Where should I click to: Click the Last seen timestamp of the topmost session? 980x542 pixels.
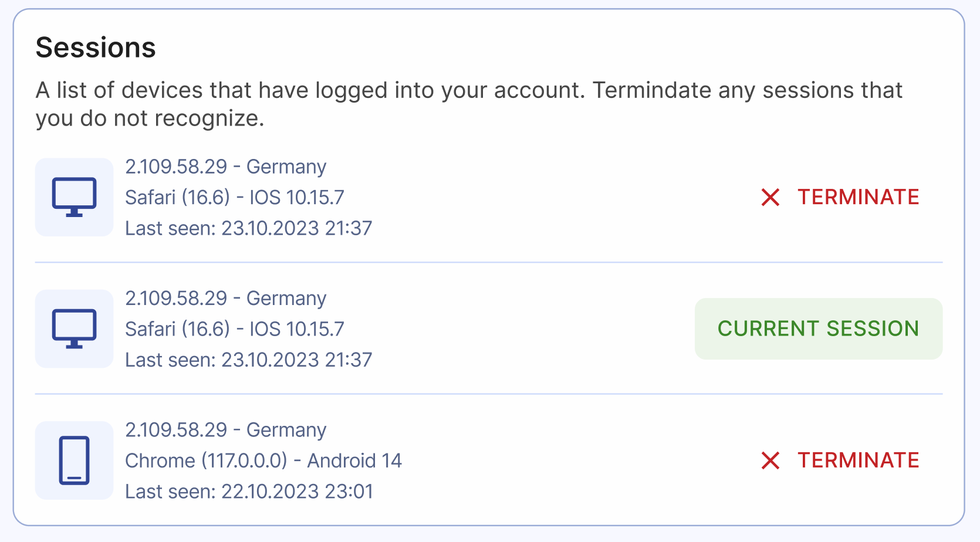click(x=248, y=228)
